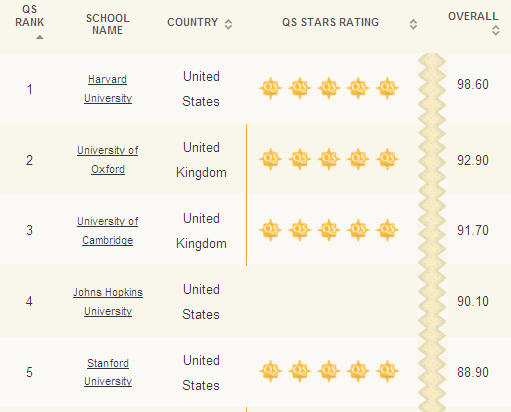Click Harvard University's first QS star
Viewport: 511px width, 412px height.
(271, 88)
